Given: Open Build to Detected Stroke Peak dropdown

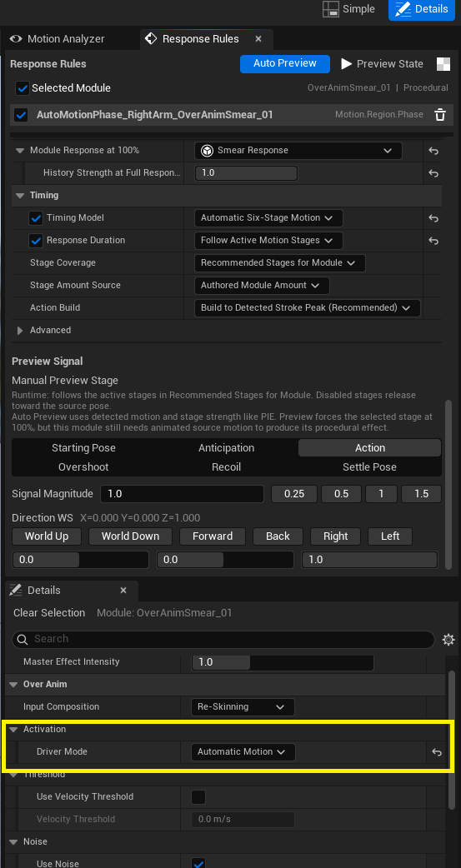Looking at the screenshot, I should (307, 307).
